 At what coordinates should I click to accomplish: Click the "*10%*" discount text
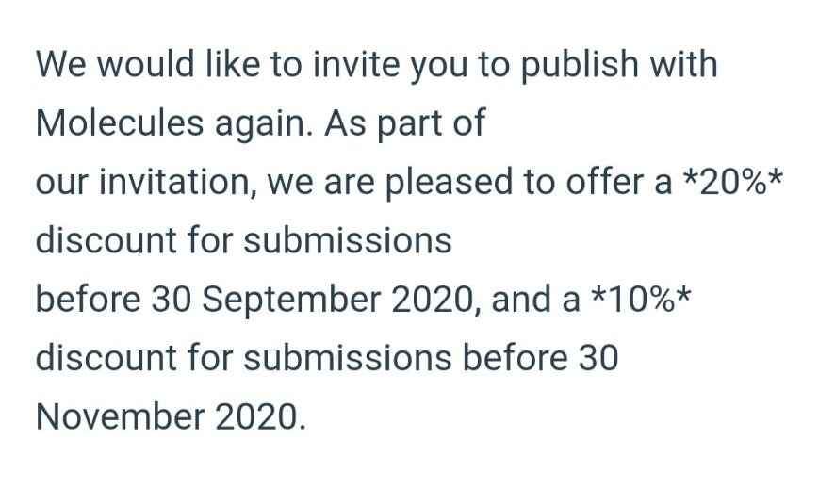tap(646, 299)
